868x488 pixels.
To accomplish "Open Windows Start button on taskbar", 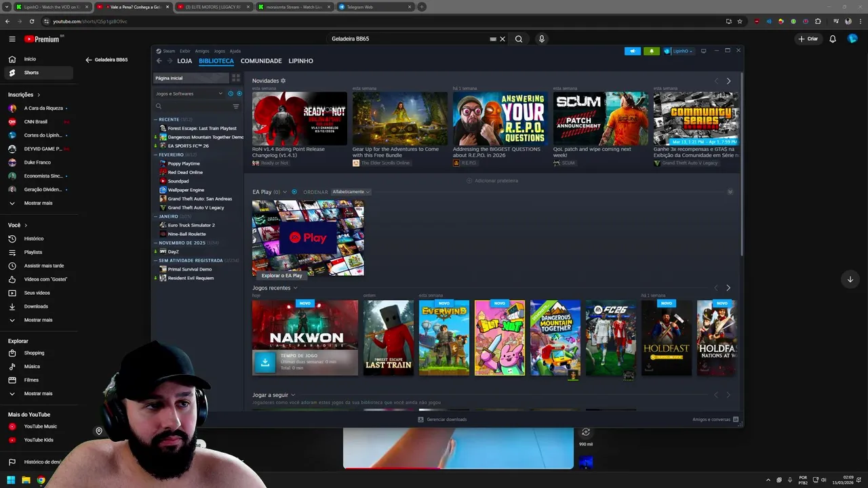I will click(11, 480).
